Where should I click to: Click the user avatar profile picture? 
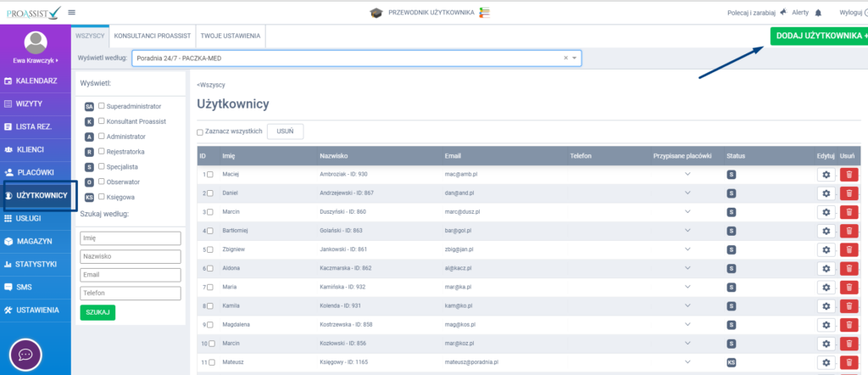click(x=36, y=42)
